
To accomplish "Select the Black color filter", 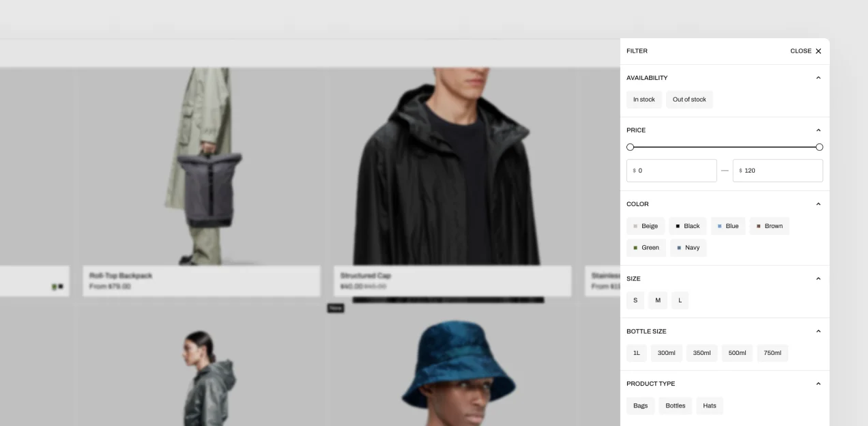I will pos(687,226).
